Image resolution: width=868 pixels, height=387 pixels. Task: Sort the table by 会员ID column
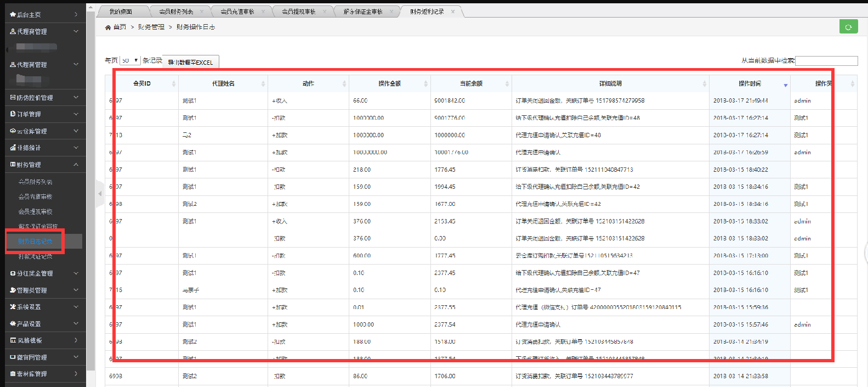142,83
